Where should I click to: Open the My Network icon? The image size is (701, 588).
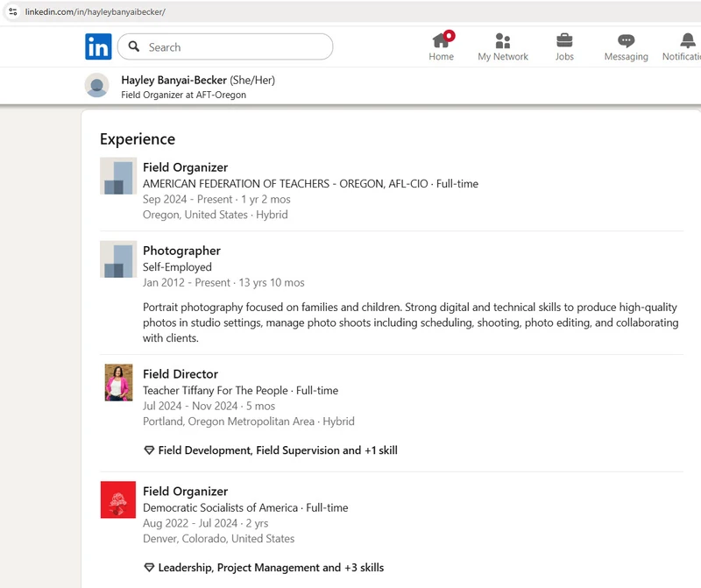tap(503, 41)
